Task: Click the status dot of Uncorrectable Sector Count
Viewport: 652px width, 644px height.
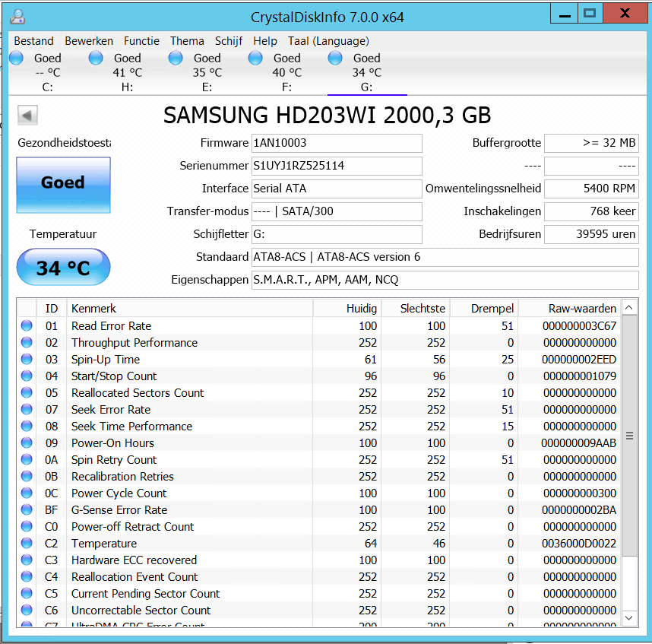Action: pyautogui.click(x=27, y=610)
